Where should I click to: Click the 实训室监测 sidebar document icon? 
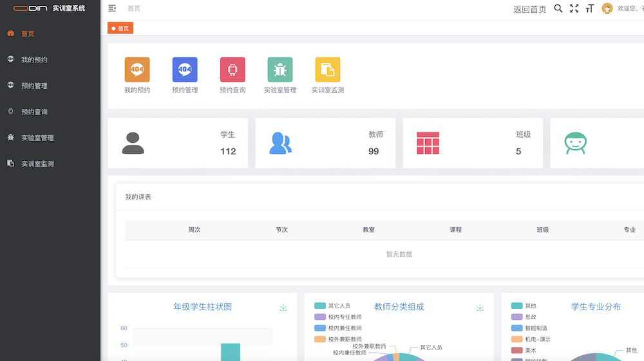pos(11,163)
